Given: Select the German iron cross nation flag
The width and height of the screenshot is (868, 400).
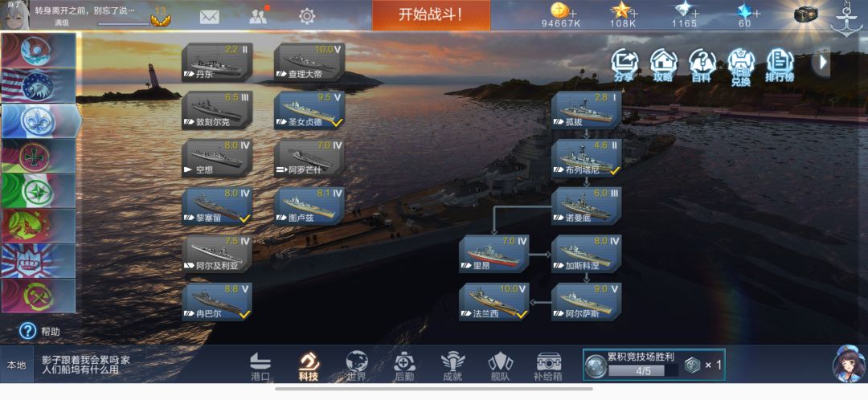Looking at the screenshot, I should pos(39,156).
